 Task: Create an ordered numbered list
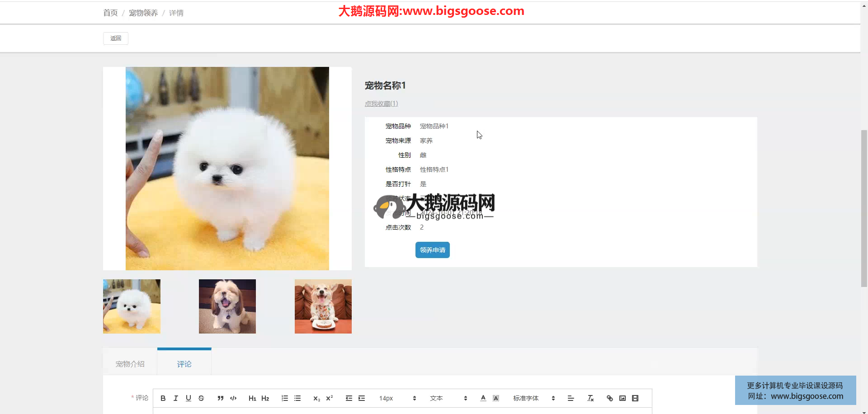285,398
